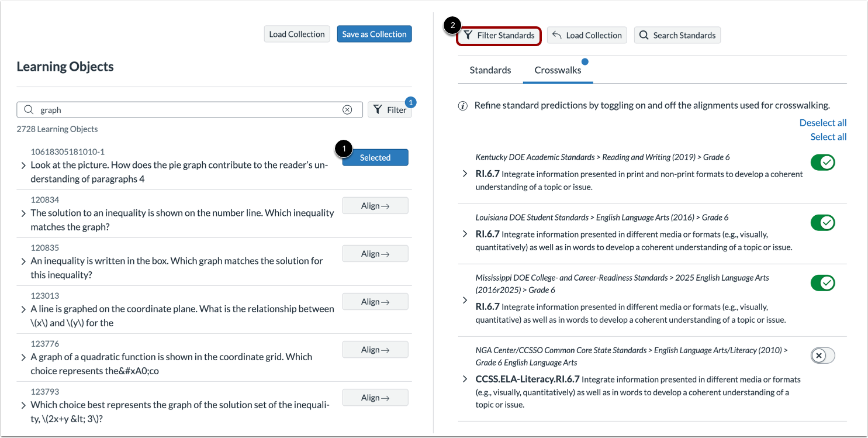Toggle off the Mississippi DOE RI.6.7 alignment

pos(822,283)
